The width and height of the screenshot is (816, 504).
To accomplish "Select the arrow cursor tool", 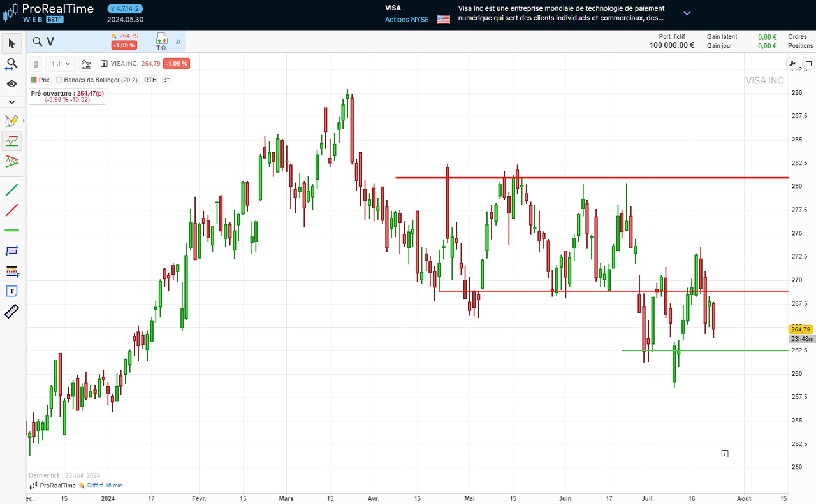I will click(11, 43).
